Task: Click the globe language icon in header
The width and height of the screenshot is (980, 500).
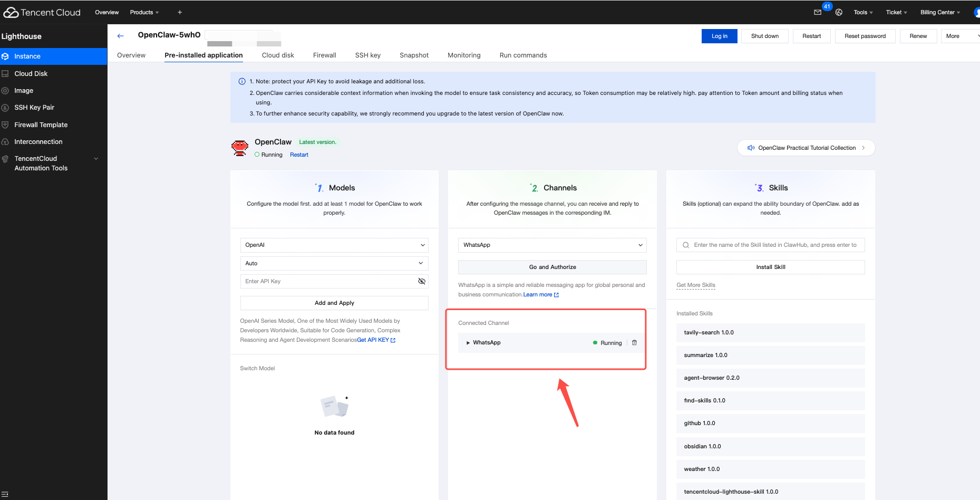Action: tap(839, 12)
